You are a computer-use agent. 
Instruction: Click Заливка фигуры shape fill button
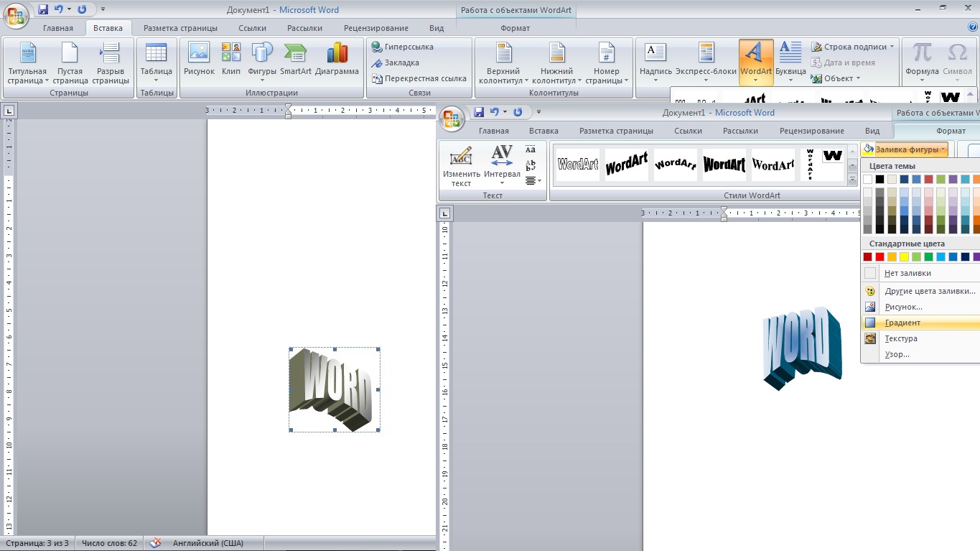(x=905, y=149)
